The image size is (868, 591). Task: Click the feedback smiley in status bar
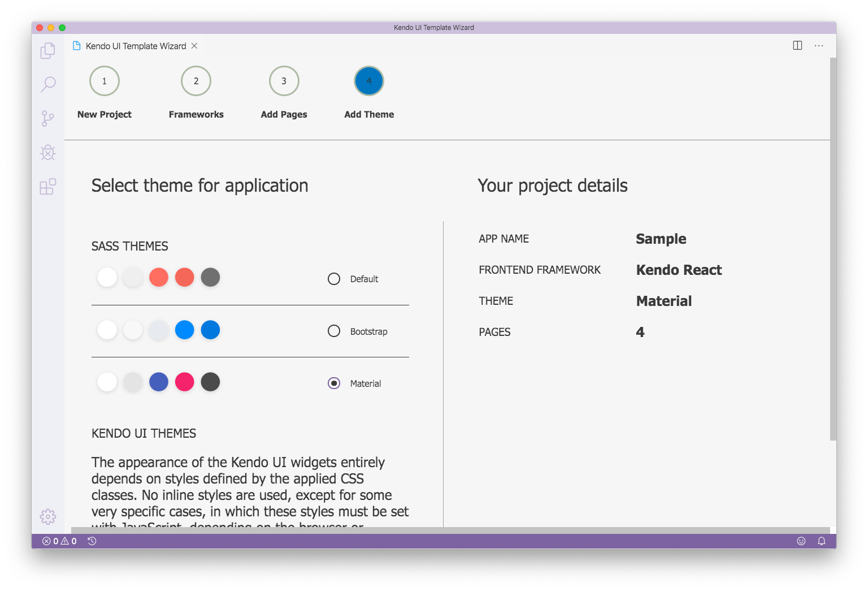click(x=801, y=541)
